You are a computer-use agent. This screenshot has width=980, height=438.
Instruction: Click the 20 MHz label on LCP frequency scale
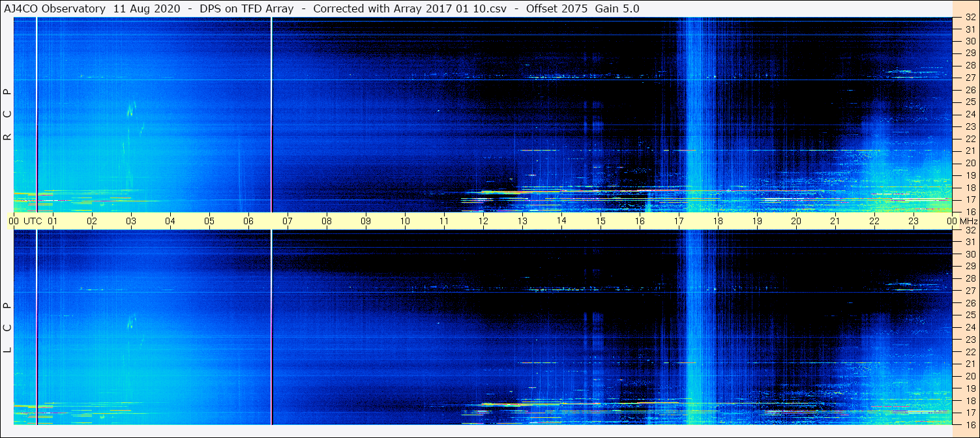click(x=970, y=376)
